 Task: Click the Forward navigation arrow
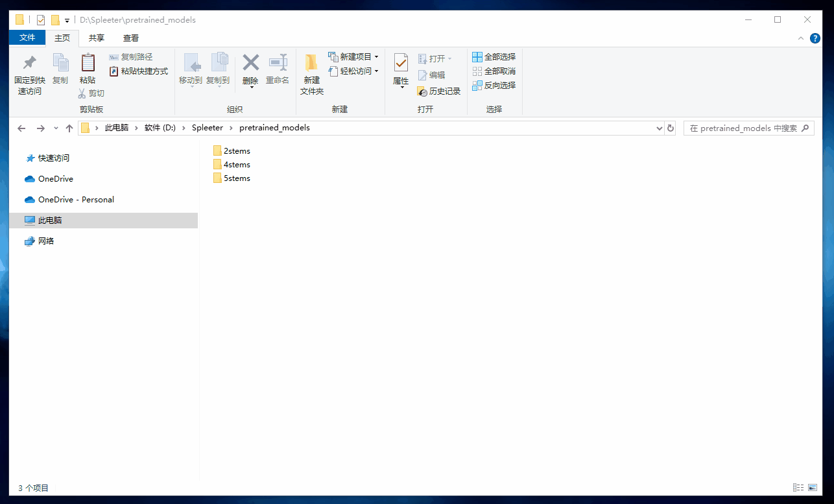click(x=41, y=128)
